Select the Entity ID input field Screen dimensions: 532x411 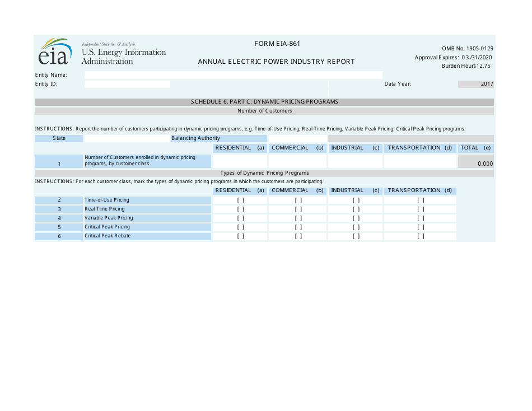point(127,83)
